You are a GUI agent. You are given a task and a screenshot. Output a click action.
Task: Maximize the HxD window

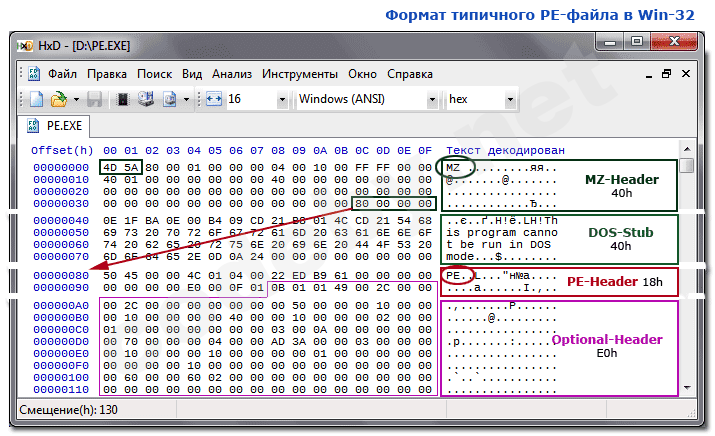pos(637,42)
